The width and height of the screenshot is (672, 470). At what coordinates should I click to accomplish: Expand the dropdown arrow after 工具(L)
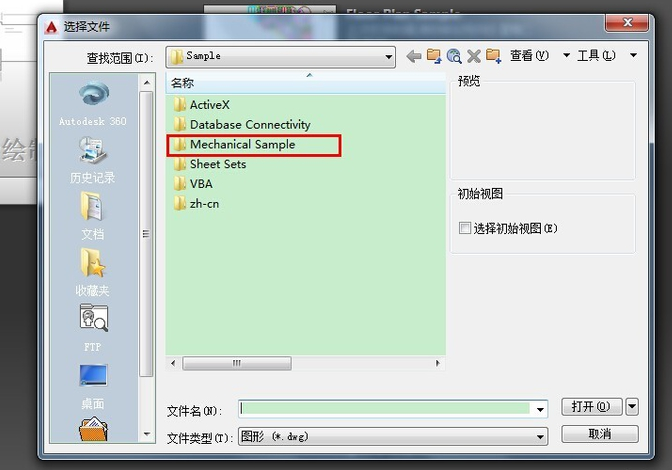click(633, 55)
